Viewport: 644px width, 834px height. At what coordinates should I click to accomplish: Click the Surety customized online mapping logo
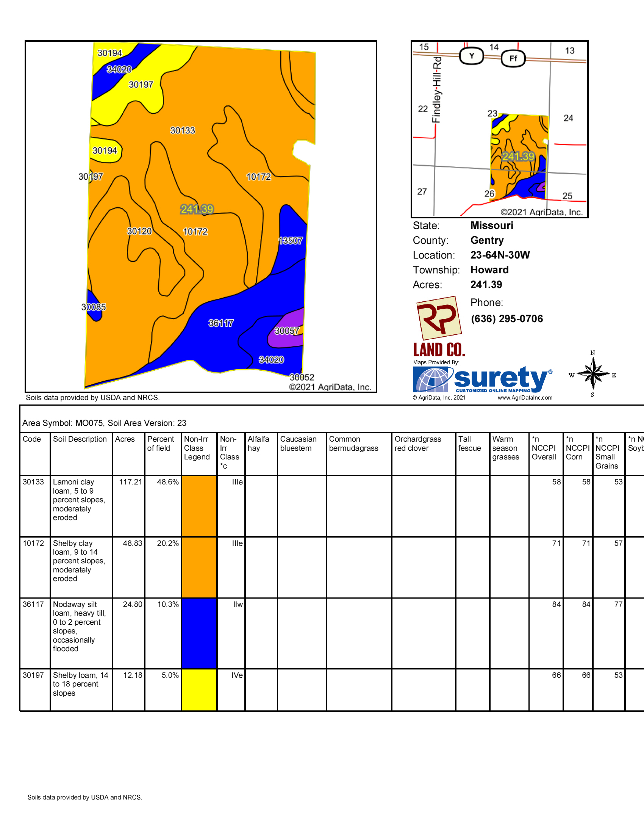[483, 379]
